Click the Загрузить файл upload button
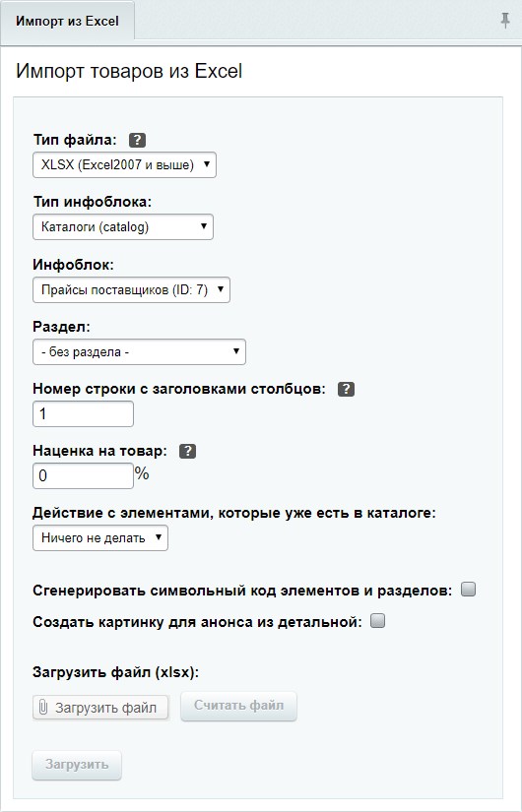This screenshot has width=522, height=812. tap(101, 708)
